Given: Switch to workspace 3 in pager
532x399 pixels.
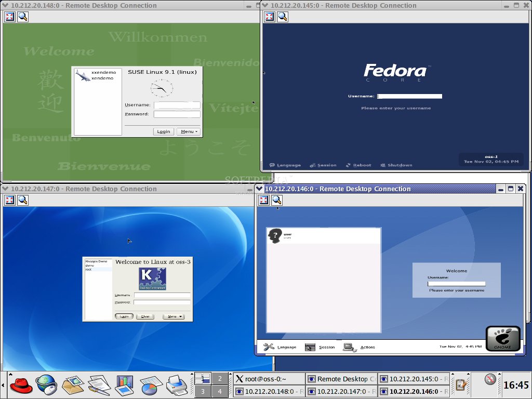Looking at the screenshot, I should [203, 391].
